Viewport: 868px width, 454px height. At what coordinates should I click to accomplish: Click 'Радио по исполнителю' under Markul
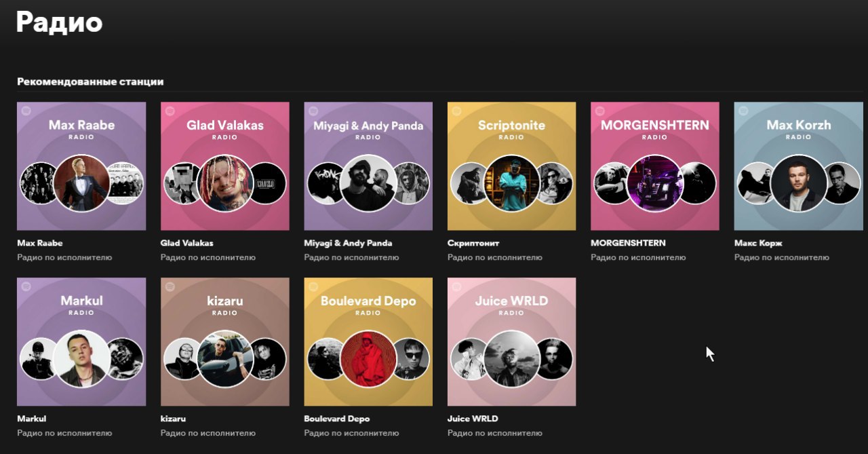(64, 433)
